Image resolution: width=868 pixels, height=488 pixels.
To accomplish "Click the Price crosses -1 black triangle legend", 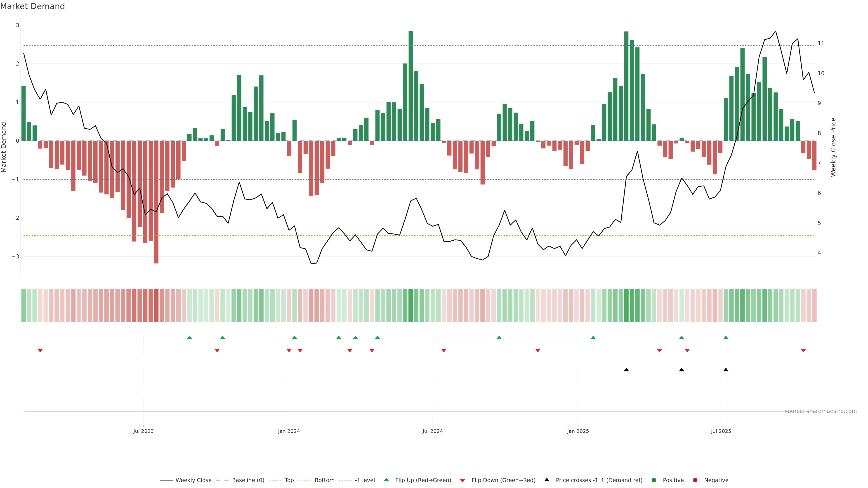I will (x=547, y=480).
